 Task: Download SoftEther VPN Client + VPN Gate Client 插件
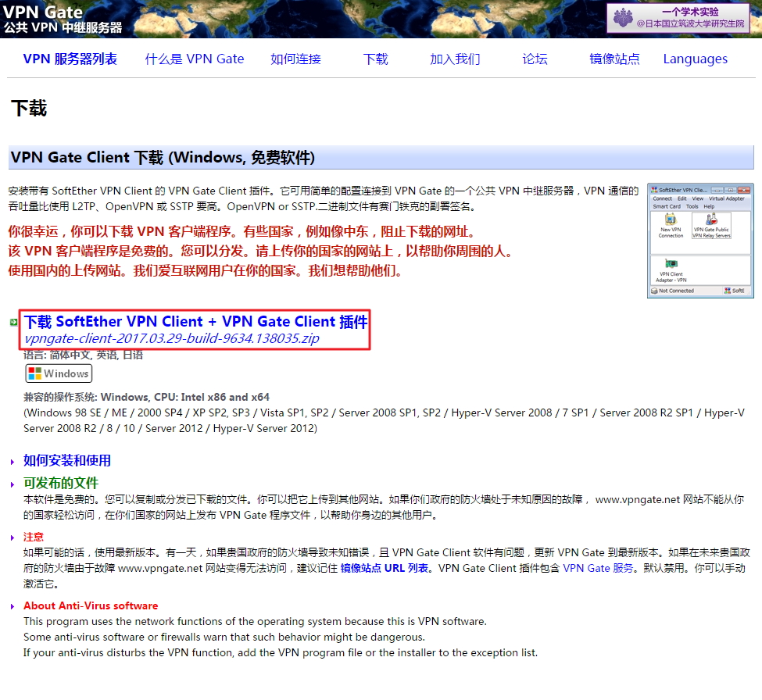pos(196,322)
